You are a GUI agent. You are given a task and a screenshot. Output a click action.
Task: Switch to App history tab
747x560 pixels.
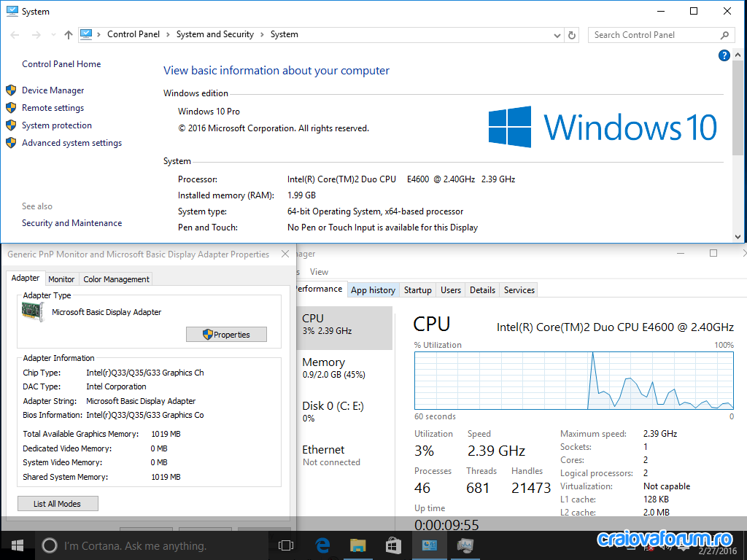[x=373, y=290]
